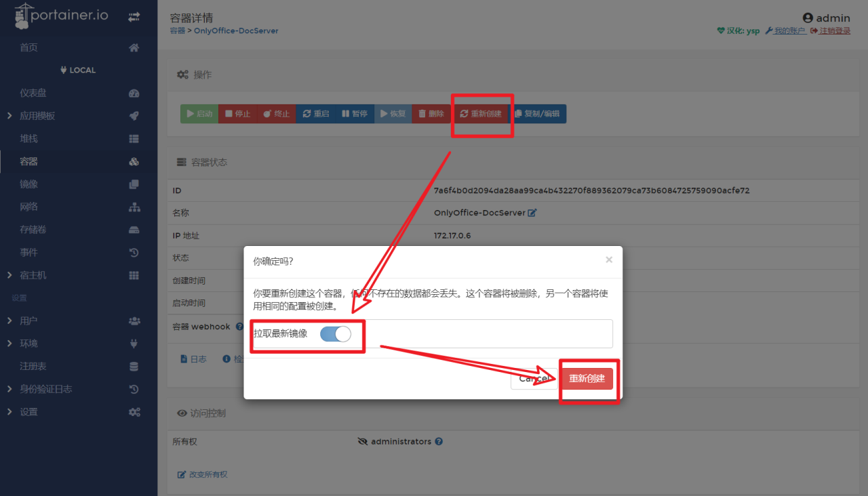Click the 首页 home icon
The height and width of the screenshot is (496, 868).
[x=134, y=47]
